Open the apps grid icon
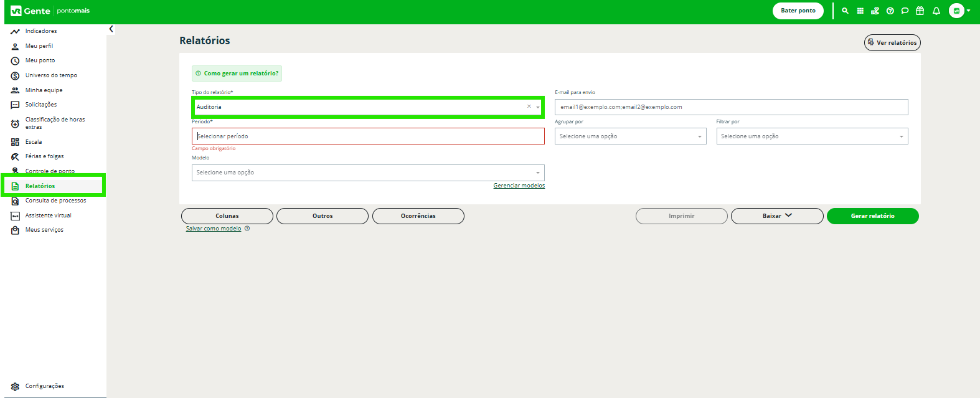The height and width of the screenshot is (398, 980). 860,11
